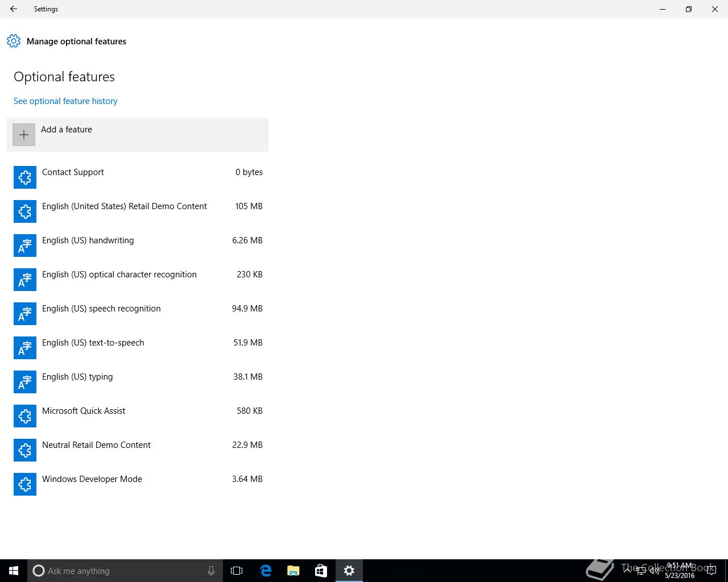
Task: Click the 38.1 MB size value
Action: 248,377
